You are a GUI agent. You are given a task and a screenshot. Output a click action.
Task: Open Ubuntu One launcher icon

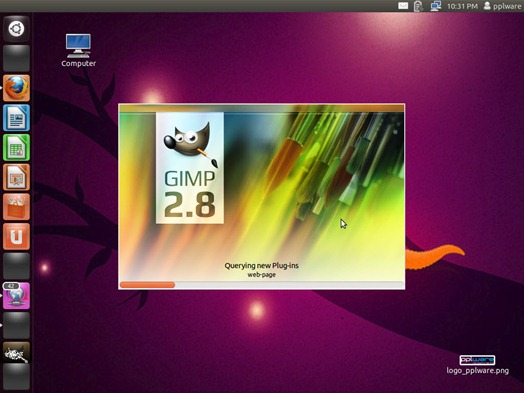coord(16,237)
